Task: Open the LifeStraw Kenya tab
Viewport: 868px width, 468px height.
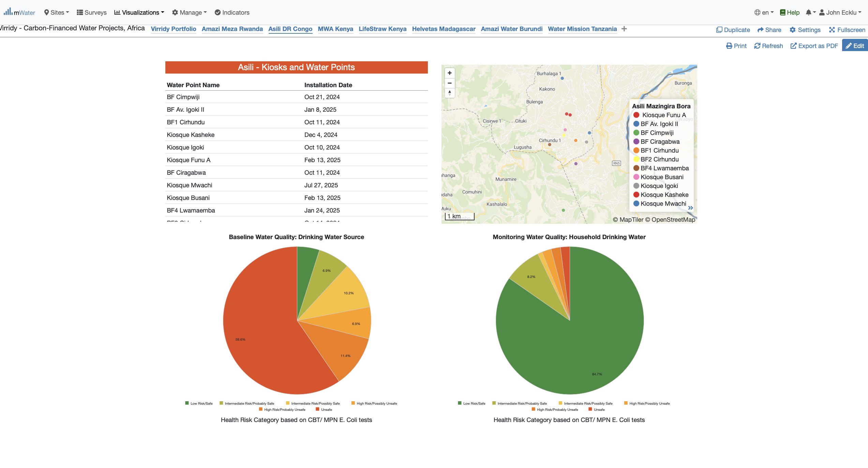Action: tap(383, 29)
